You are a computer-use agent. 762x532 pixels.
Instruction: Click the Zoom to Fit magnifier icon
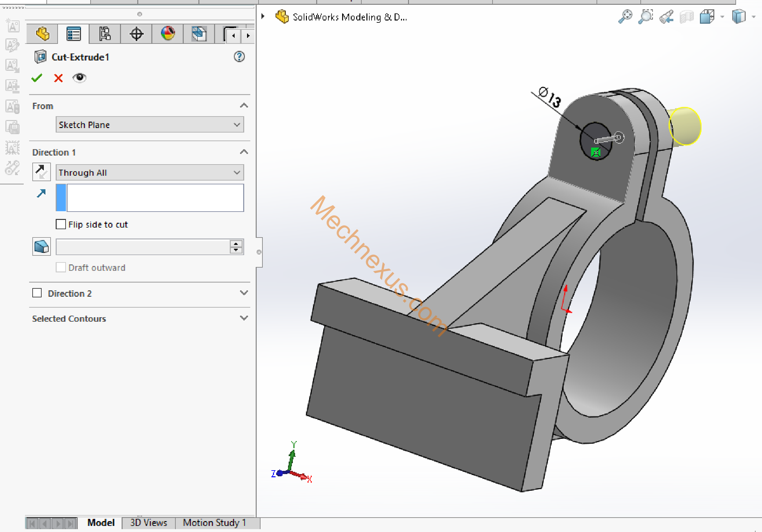(x=625, y=17)
